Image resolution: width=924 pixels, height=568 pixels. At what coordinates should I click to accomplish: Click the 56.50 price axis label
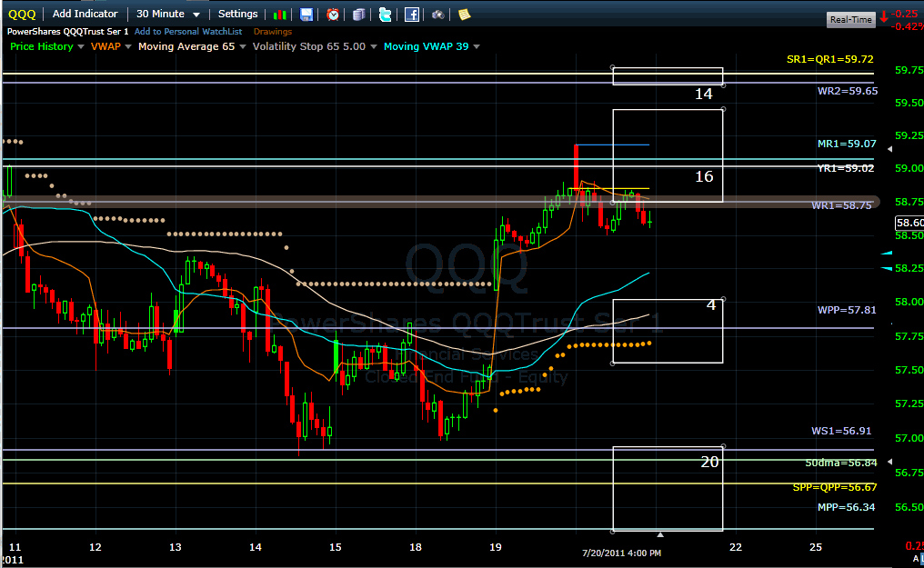[909, 507]
